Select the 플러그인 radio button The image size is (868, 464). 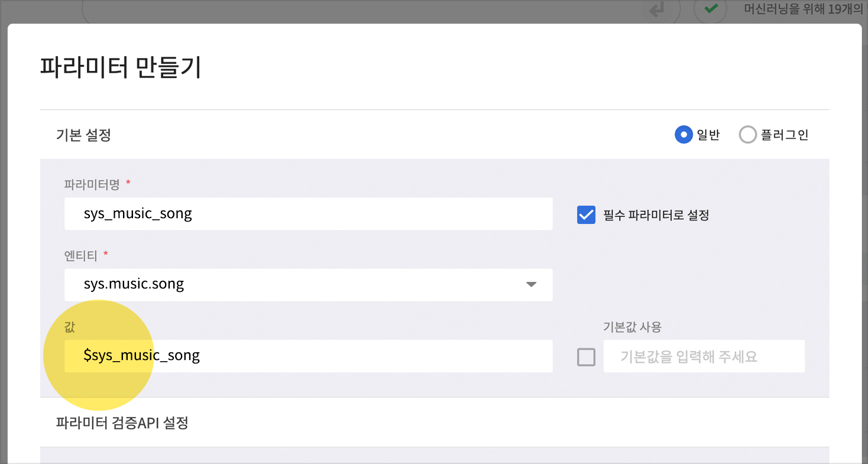(x=748, y=135)
